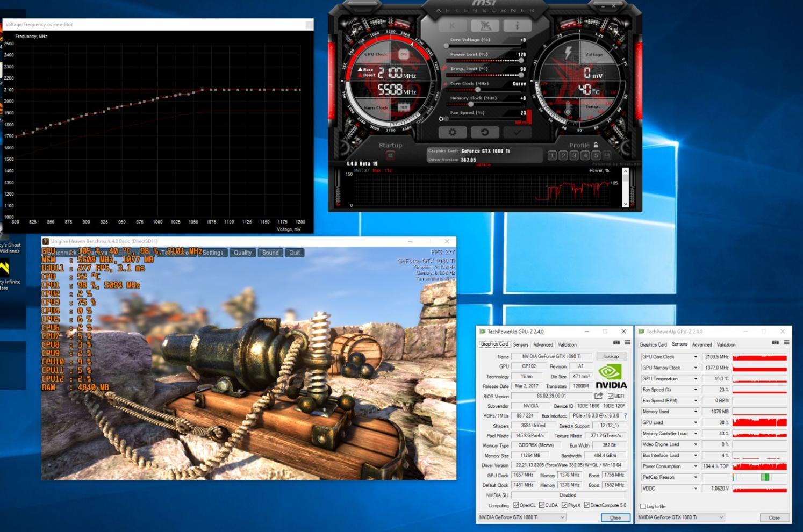
Task: Toggle the OpenCL checkbox in GPU-Z
Action: click(516, 505)
